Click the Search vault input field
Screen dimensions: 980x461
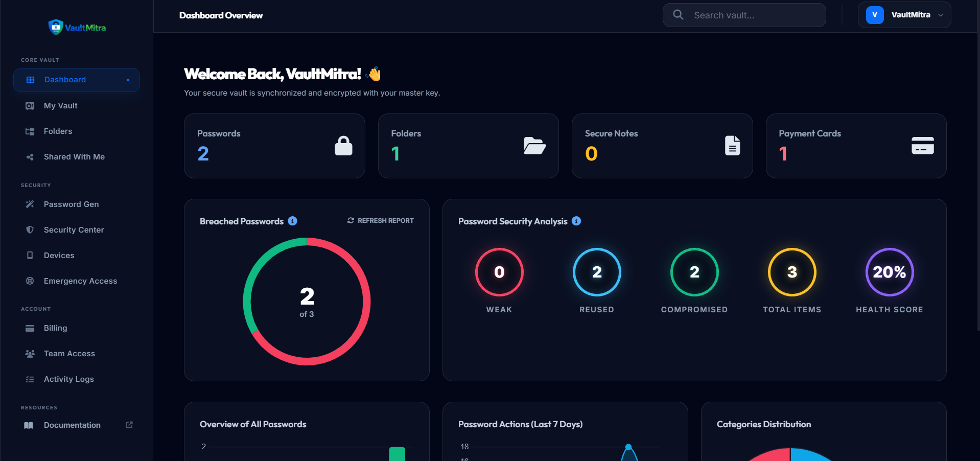click(x=744, y=15)
